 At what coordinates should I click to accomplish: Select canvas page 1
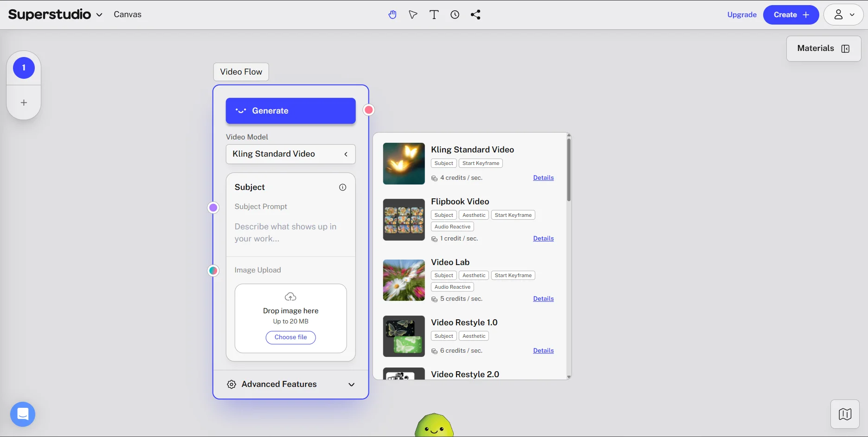[x=24, y=68]
